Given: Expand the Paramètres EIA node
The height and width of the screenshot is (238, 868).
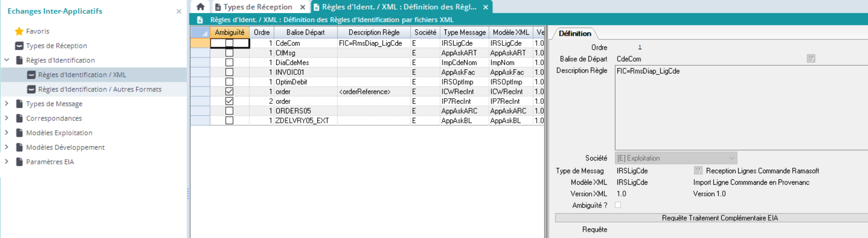Looking at the screenshot, I should pyautogui.click(x=7, y=162).
